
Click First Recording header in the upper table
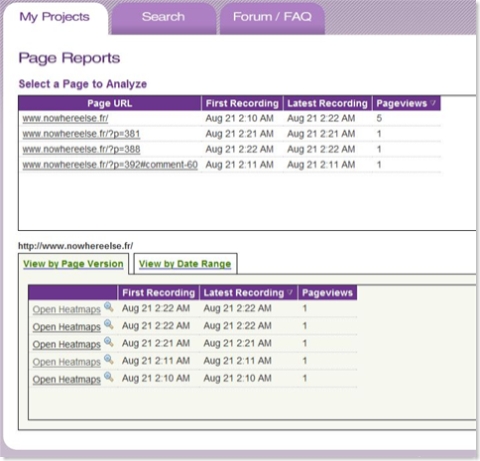click(x=242, y=103)
